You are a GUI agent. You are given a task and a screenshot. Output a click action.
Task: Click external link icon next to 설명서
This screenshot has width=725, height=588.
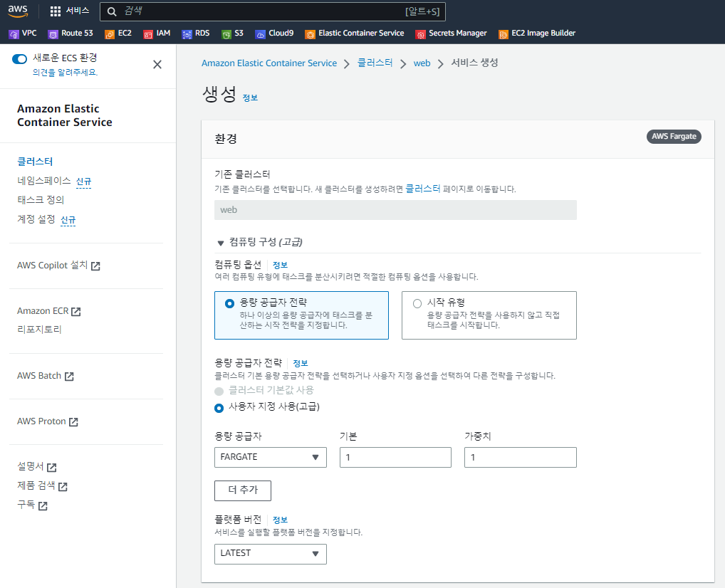(52, 468)
